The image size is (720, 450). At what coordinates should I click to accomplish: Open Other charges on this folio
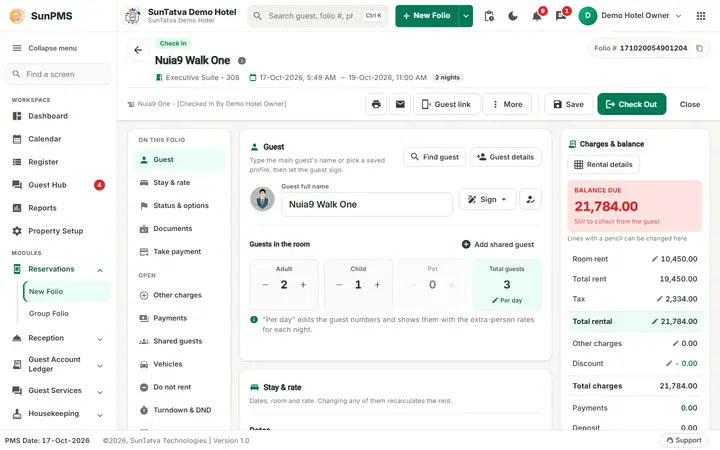(179, 295)
